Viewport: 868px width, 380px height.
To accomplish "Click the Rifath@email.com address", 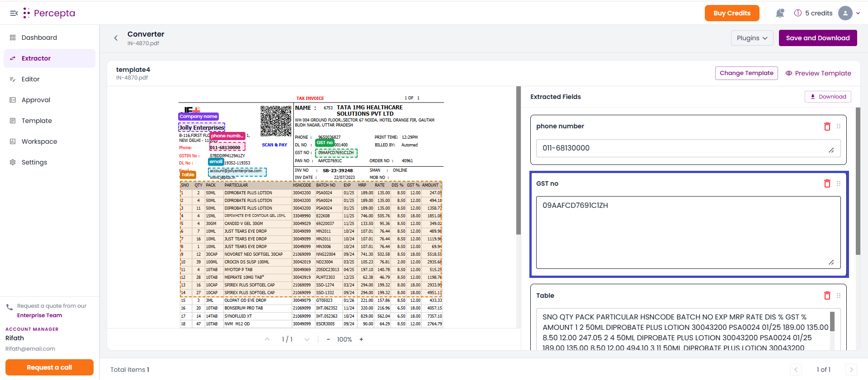I will pos(30,349).
